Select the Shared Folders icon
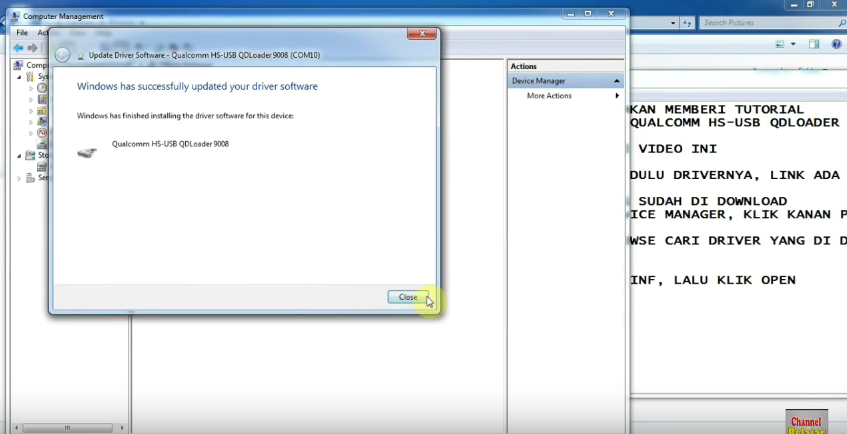 click(x=42, y=110)
